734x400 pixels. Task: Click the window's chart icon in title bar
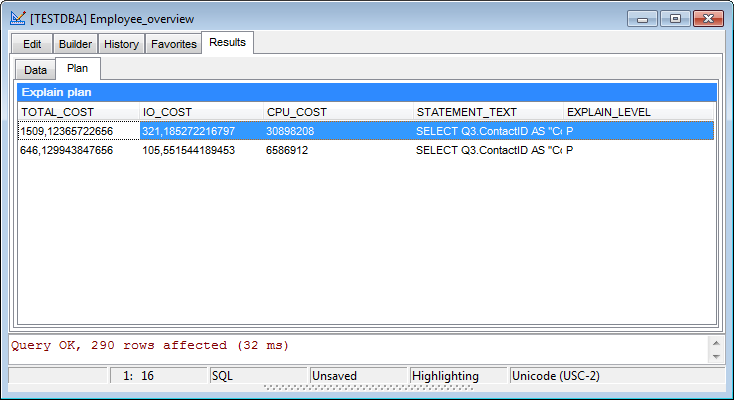click(x=17, y=19)
